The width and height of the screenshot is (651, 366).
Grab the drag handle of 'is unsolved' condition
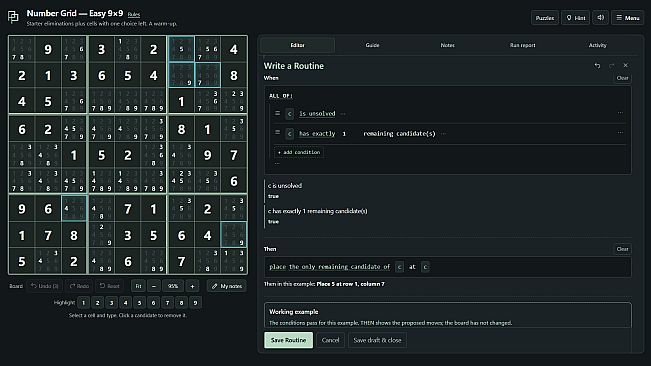277,113
